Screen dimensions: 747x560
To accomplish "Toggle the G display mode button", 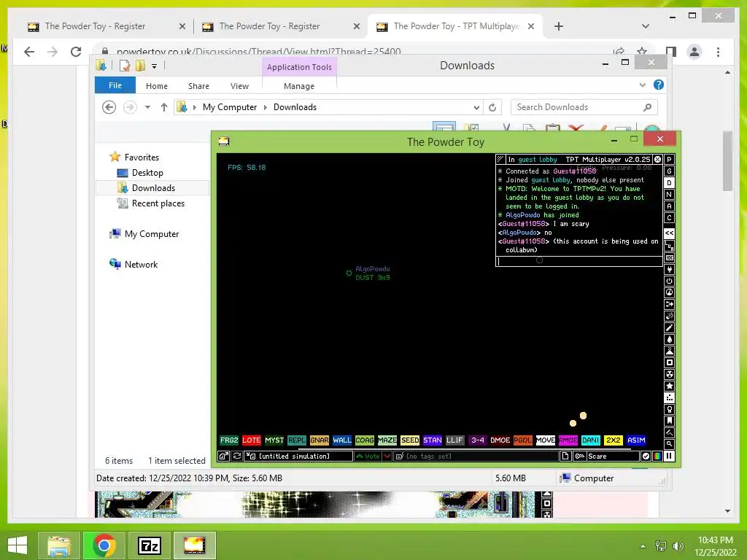I will click(x=670, y=171).
